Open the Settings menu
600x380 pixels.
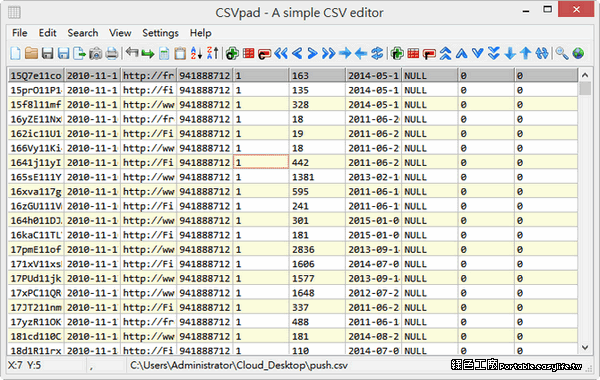[160, 33]
